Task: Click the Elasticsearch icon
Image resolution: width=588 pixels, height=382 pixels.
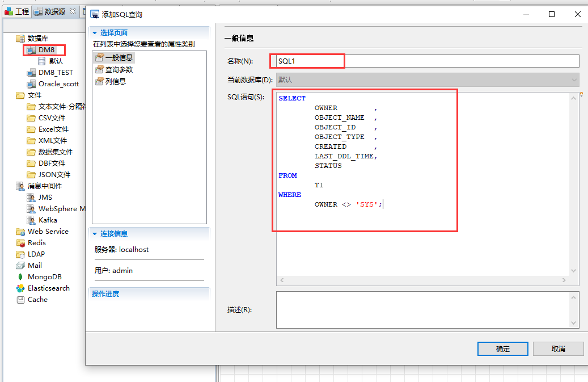Action: click(x=20, y=288)
